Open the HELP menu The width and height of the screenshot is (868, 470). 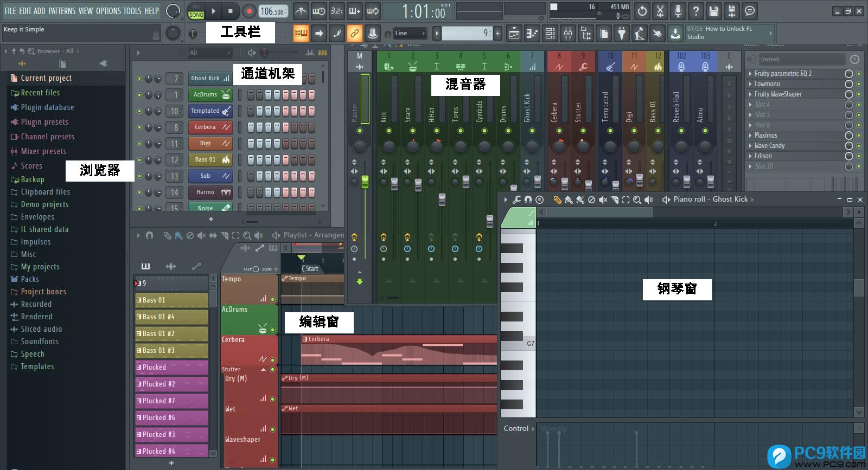coord(151,11)
